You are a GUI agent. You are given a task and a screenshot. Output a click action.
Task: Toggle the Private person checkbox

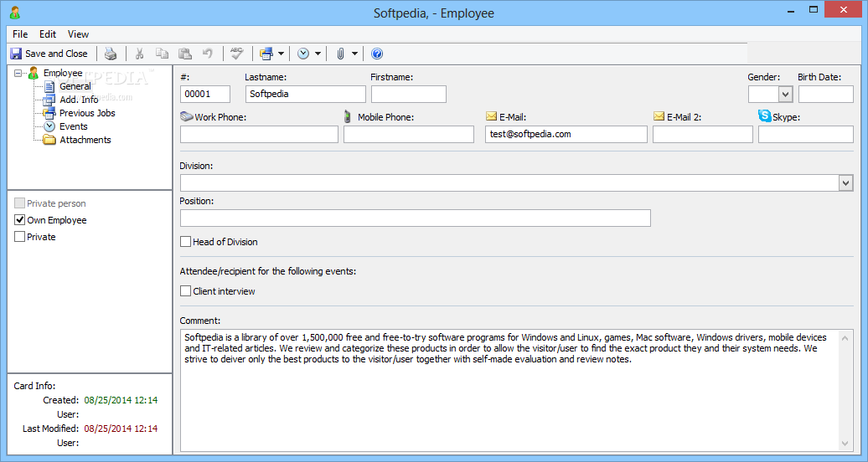(19, 203)
